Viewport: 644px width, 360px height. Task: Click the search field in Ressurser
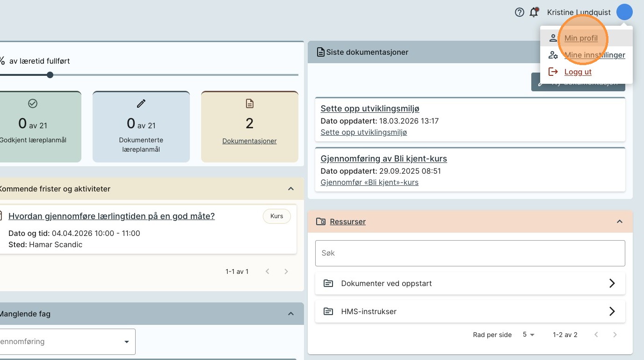(x=470, y=253)
